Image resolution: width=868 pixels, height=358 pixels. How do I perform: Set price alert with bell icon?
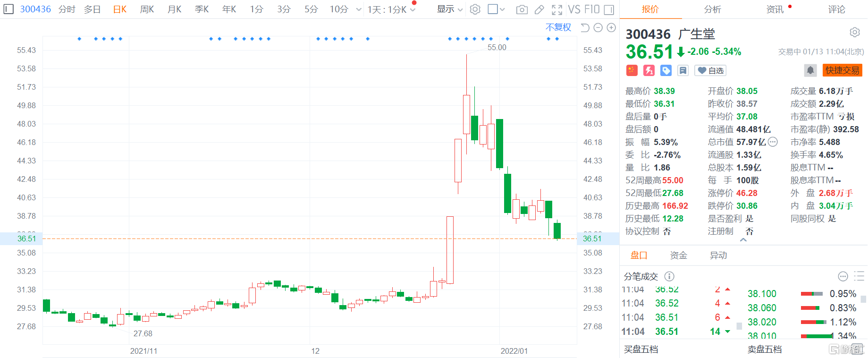pos(810,70)
